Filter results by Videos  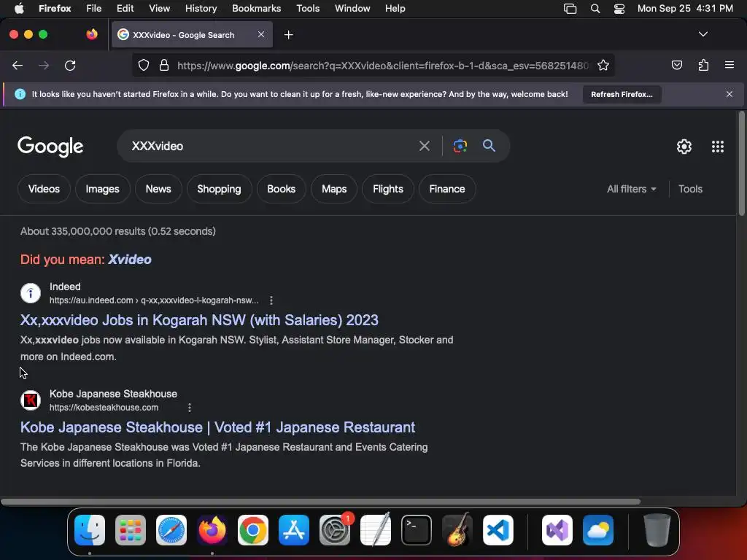(x=44, y=189)
